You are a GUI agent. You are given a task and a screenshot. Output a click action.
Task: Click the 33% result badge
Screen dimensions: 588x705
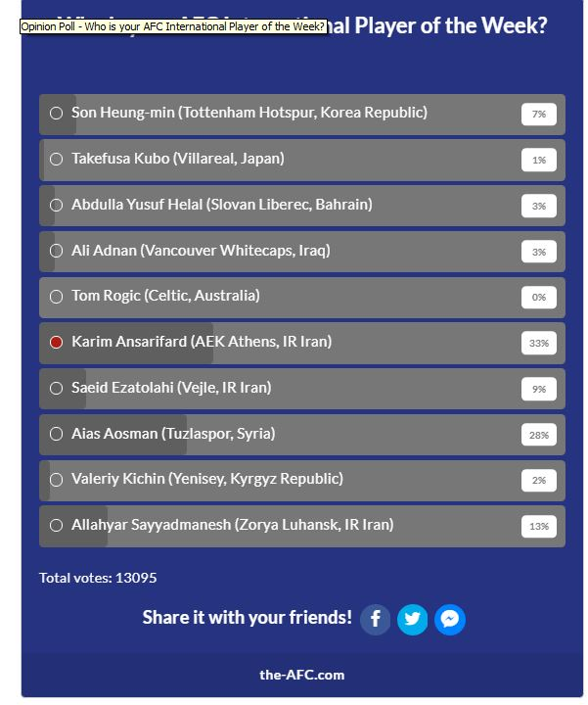point(538,344)
